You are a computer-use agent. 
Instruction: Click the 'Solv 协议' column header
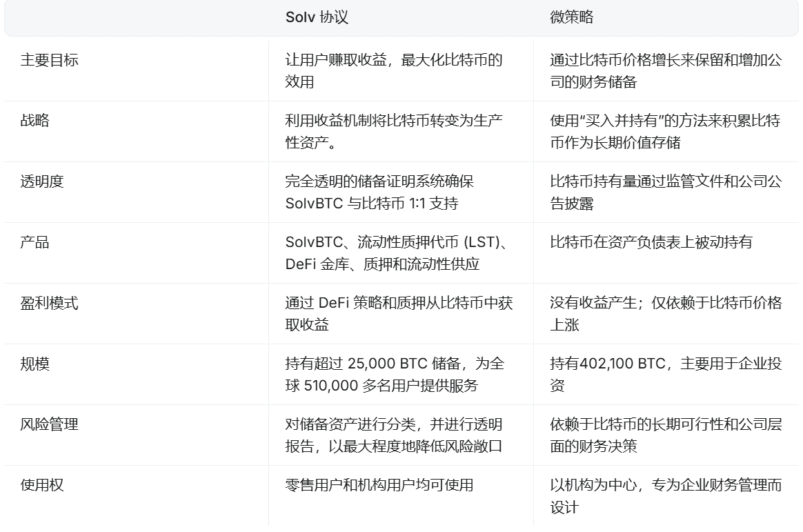click(x=317, y=17)
